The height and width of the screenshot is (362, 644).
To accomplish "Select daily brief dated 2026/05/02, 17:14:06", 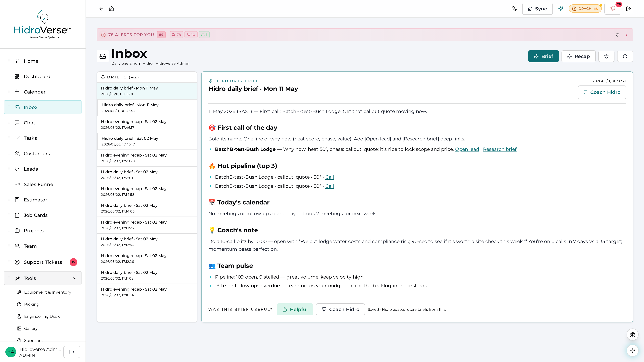I will coord(147,208).
